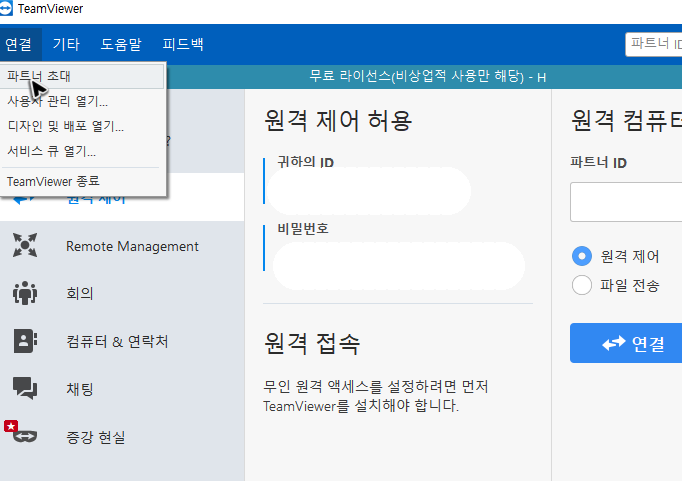Select the 회의 meeting people icon
682x481 pixels.
click(25, 293)
